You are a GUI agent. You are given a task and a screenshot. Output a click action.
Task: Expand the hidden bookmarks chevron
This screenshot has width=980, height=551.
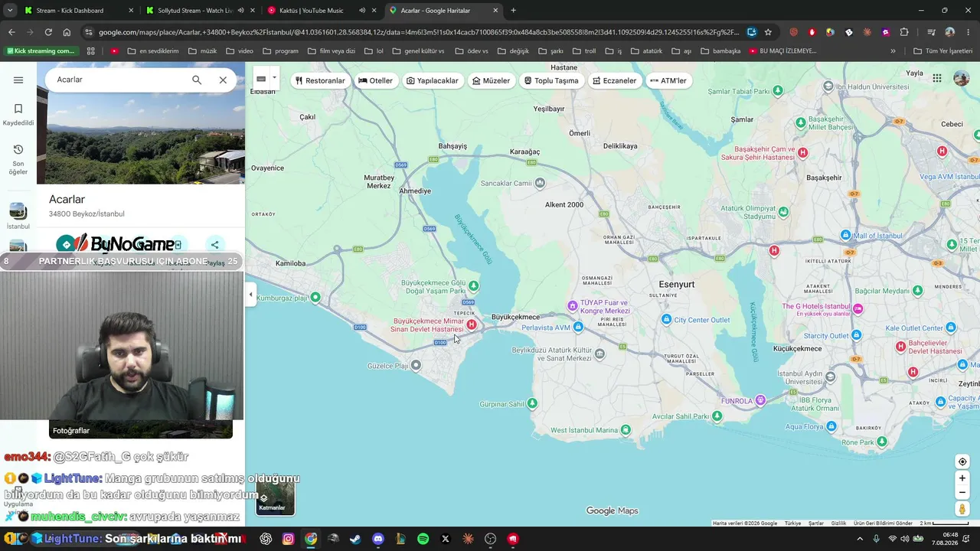(x=893, y=51)
